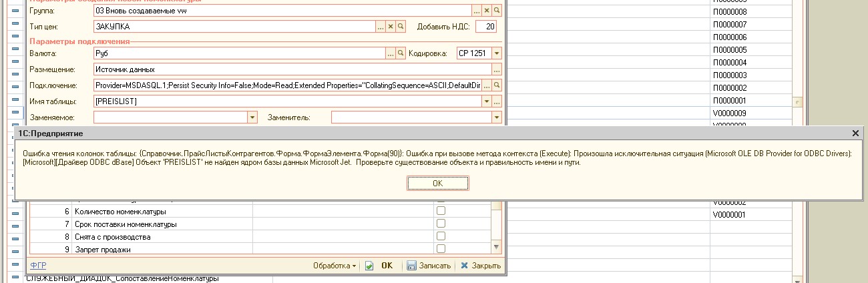Select СЛУЖЕБНЫЙ_ДИАДОК_СопоставлениеНоменклатуры list entry
The width and height of the screenshot is (868, 283).
122,278
